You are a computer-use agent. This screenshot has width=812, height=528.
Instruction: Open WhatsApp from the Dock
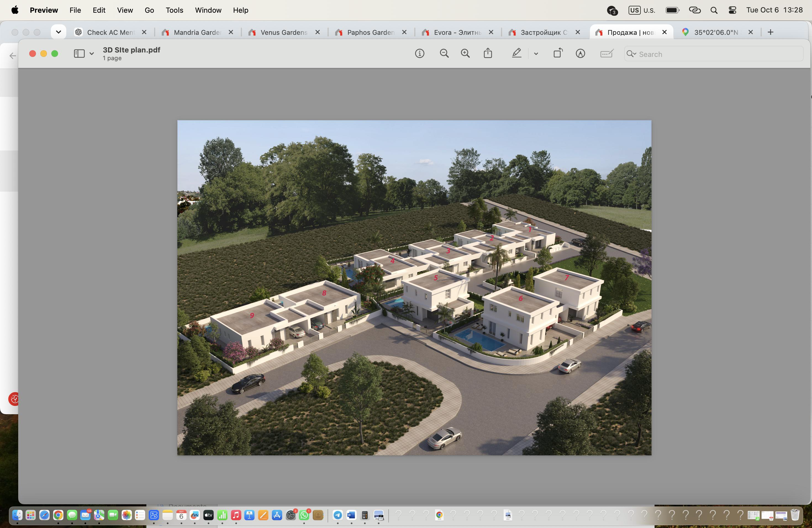pos(304,515)
